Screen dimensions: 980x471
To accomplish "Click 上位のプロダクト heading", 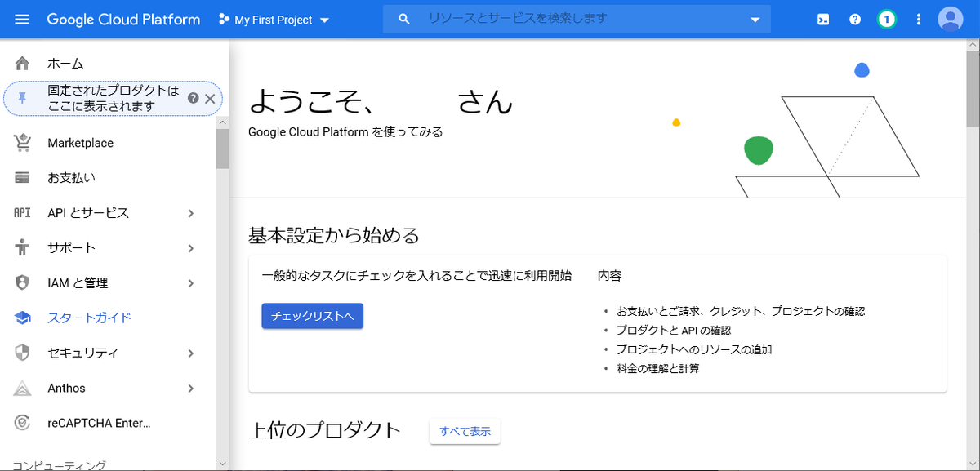I will [324, 430].
